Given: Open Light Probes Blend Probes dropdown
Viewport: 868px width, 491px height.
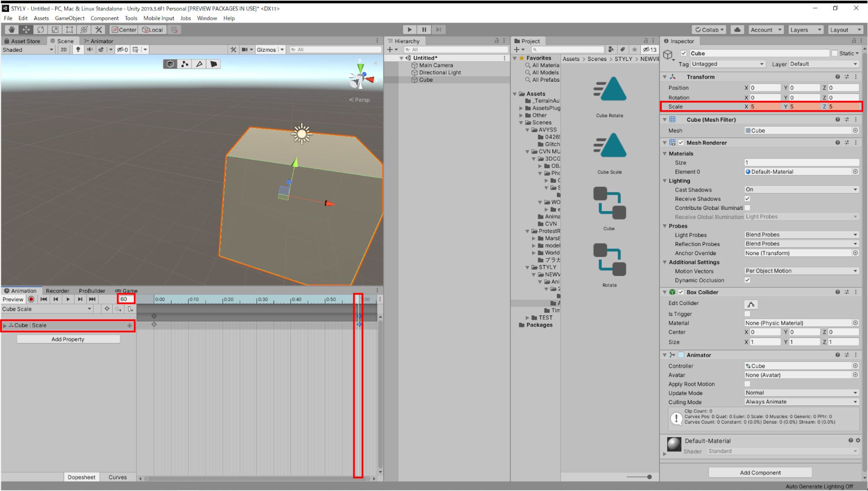Looking at the screenshot, I should (x=802, y=235).
